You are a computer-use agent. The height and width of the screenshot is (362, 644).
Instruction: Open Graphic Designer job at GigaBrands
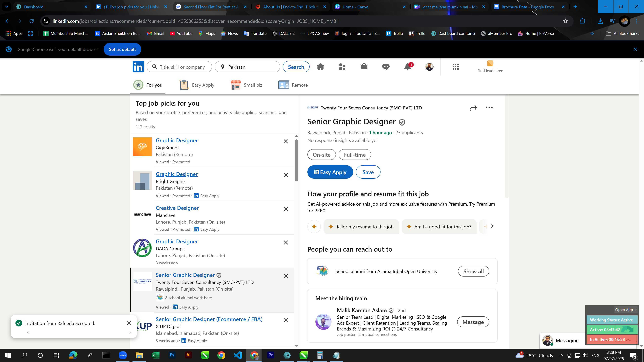coord(176,140)
